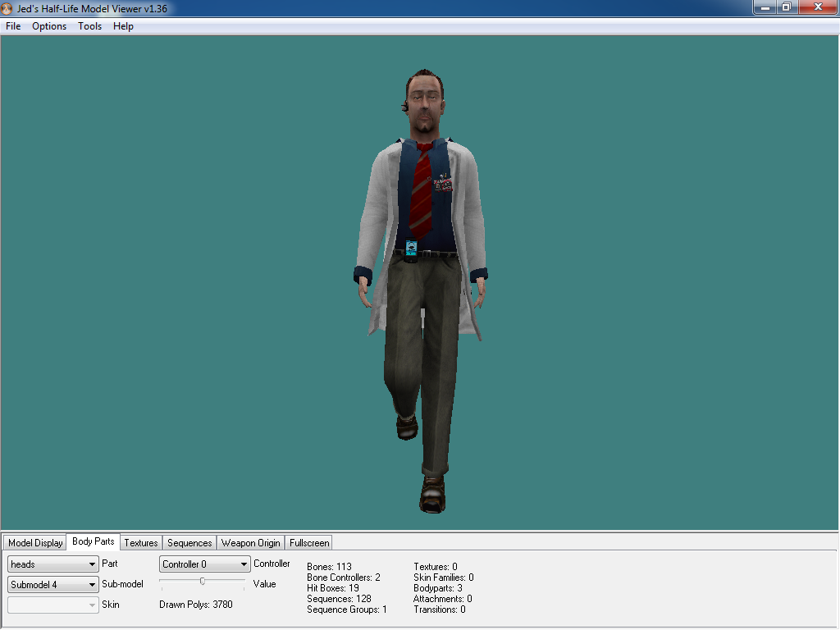Click the 'Drawn Polys: 3780' text
Viewport: 840px width, 630px height.
[x=196, y=605]
